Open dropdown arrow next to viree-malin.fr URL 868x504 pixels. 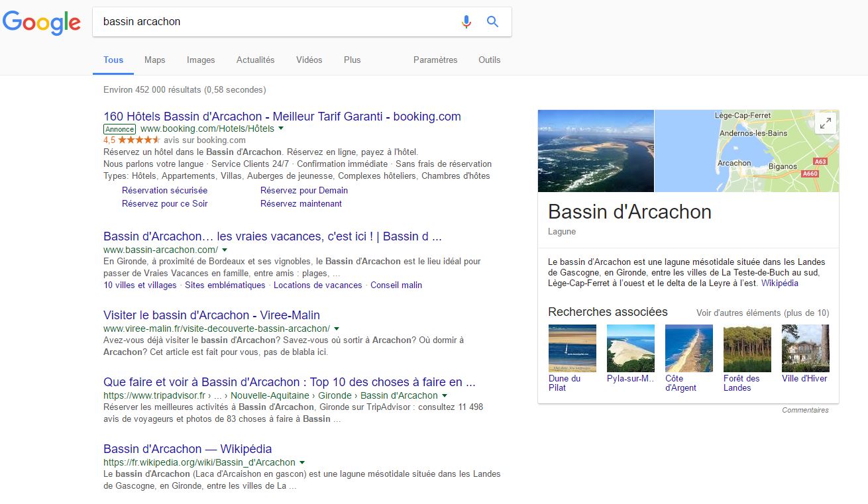pos(337,328)
